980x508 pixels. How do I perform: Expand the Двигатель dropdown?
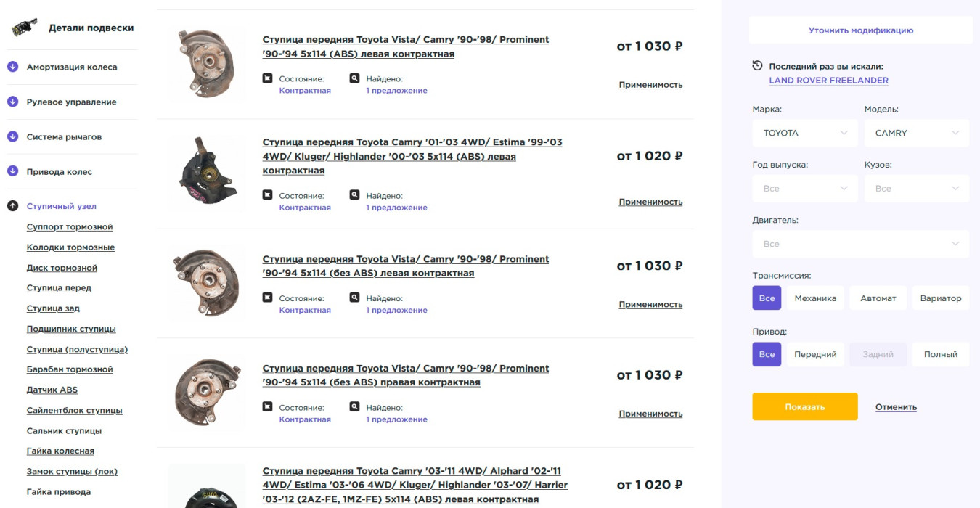click(x=860, y=244)
